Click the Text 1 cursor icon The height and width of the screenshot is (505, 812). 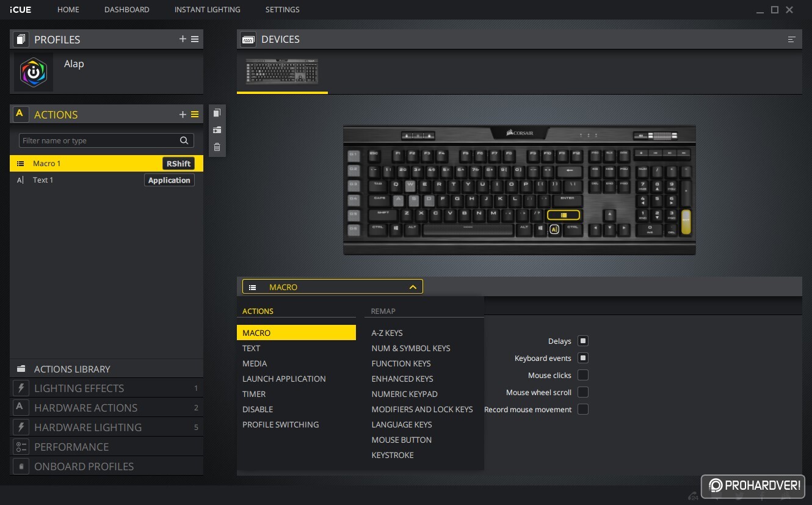pyautogui.click(x=20, y=180)
